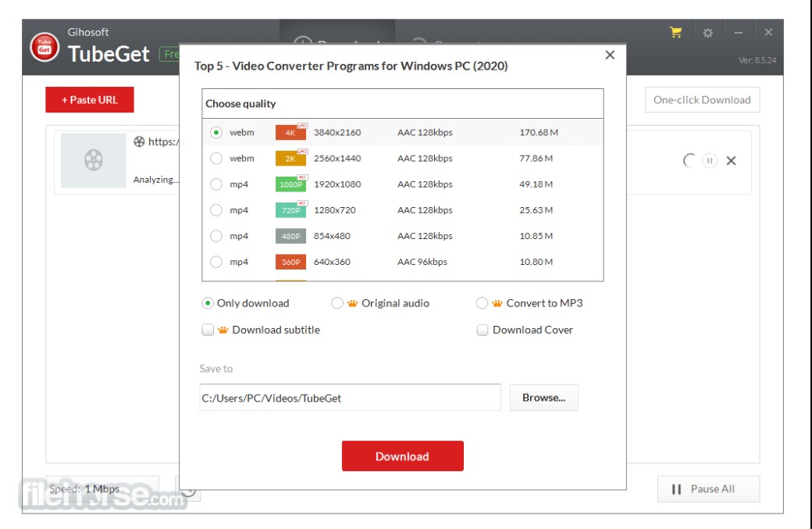Pause the analyzing download item
812x529 pixels.
710,161
